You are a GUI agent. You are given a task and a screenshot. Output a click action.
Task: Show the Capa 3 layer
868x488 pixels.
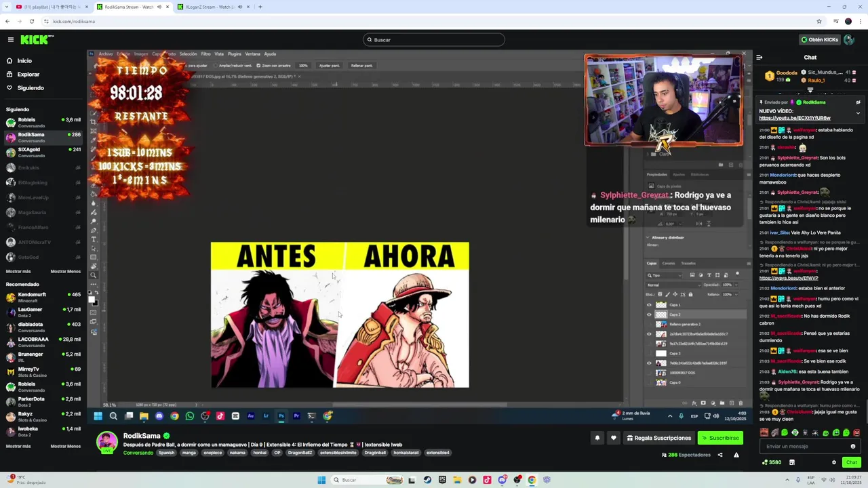point(649,353)
